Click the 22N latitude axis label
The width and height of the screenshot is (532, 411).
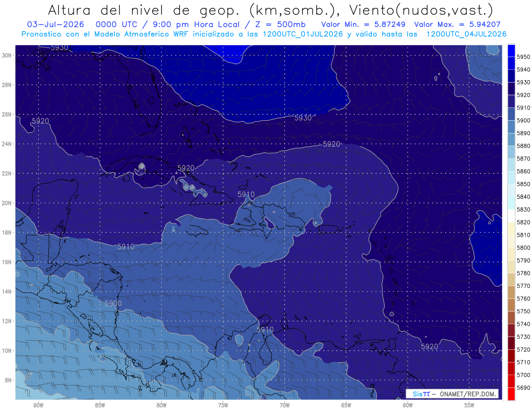click(7, 173)
